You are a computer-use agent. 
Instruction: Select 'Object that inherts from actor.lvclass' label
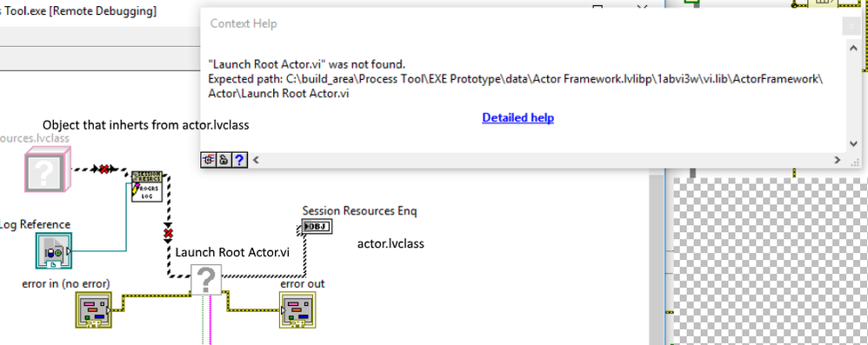pos(145,125)
